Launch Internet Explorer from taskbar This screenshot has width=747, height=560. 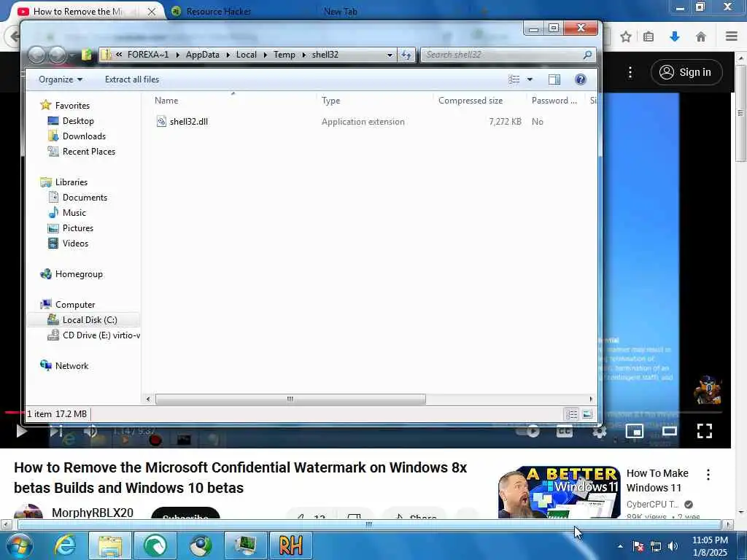(x=65, y=545)
